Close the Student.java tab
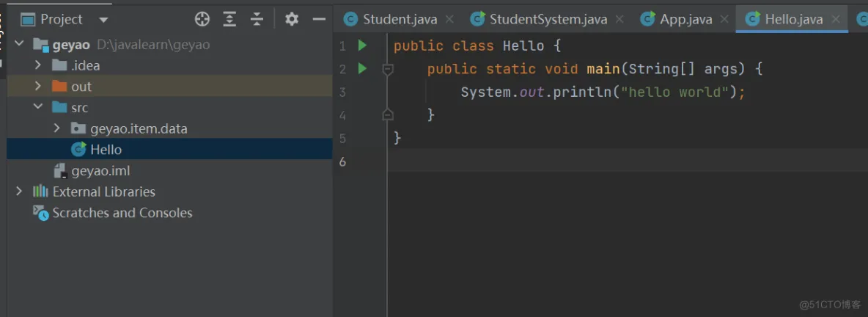The image size is (868, 317). [449, 19]
